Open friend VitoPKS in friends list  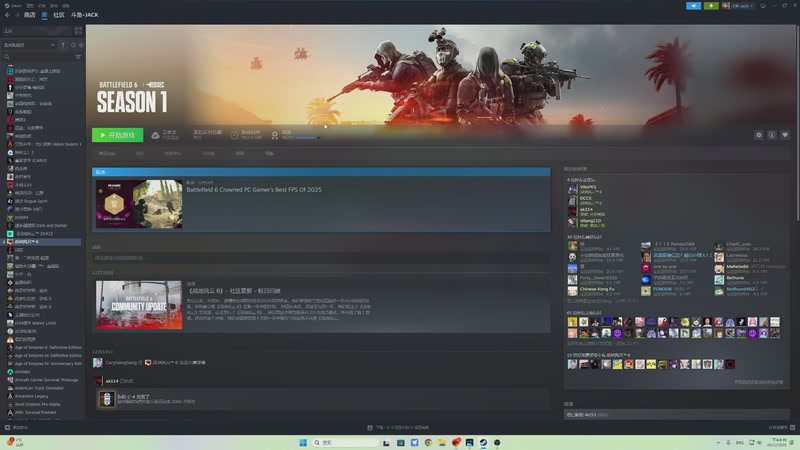[584, 189]
